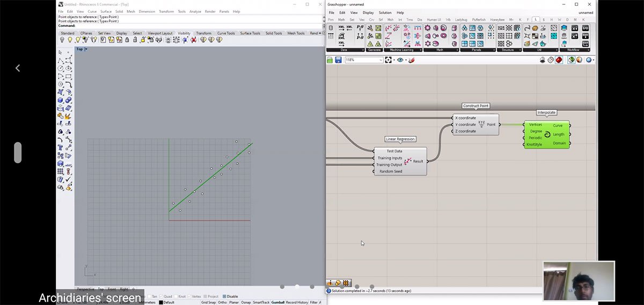644x305 pixels.
Task: Click the Z coordinate input of Construct Point
Action: coord(465,131)
